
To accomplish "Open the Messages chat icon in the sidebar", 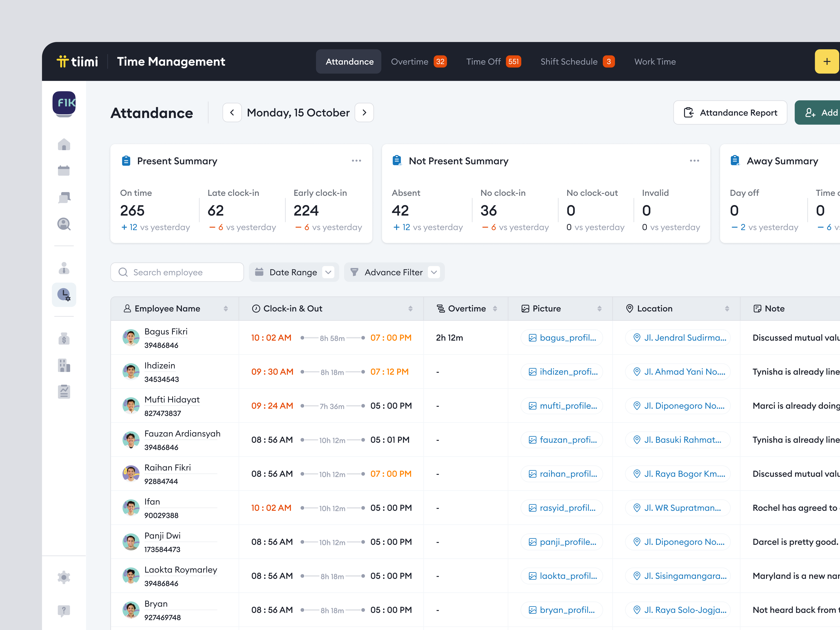I will (64, 197).
